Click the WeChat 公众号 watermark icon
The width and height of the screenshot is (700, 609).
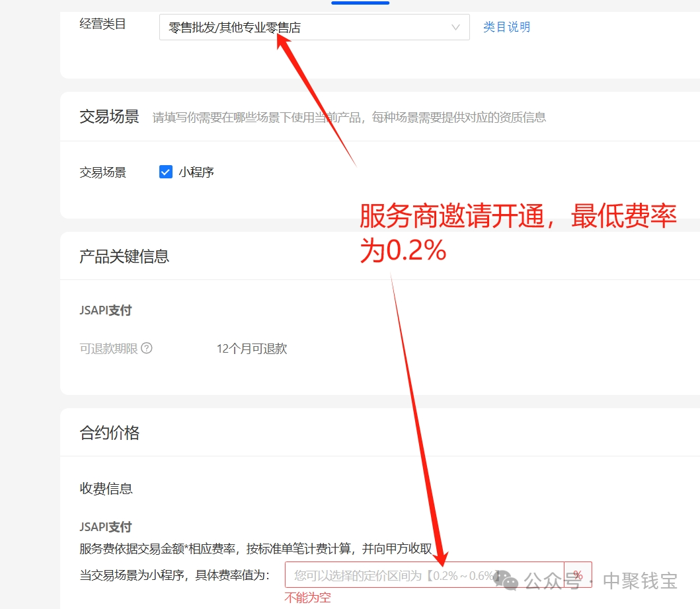coord(506,581)
